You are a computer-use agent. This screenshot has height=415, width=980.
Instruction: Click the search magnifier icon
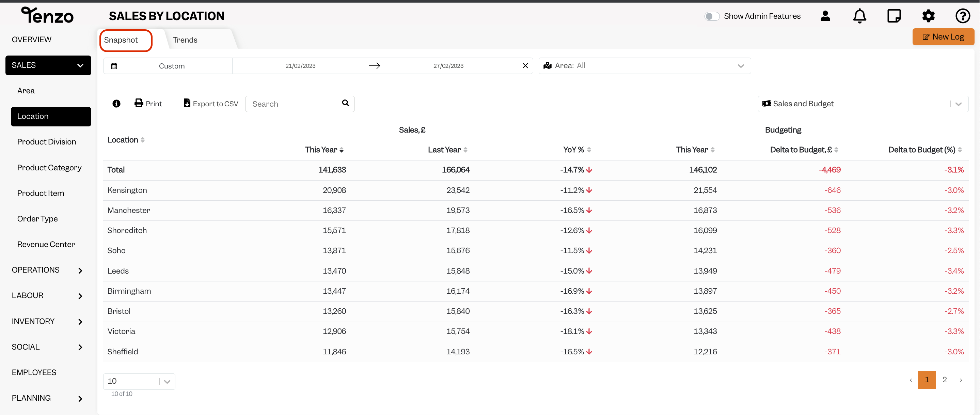click(345, 103)
